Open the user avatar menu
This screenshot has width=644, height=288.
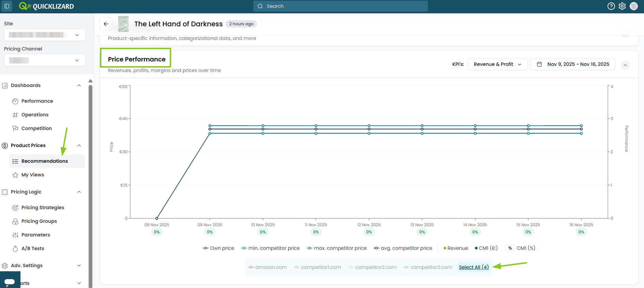click(x=634, y=6)
